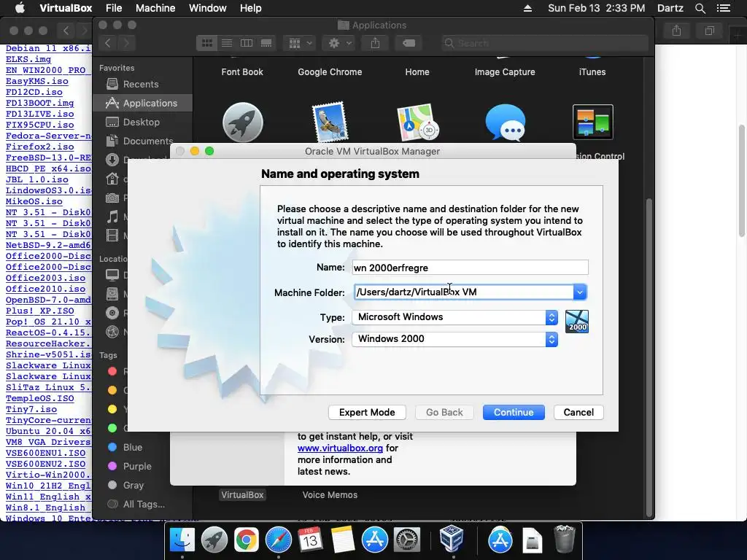The image size is (747, 560).
Task: Click Finder back arrow
Action: (108, 43)
